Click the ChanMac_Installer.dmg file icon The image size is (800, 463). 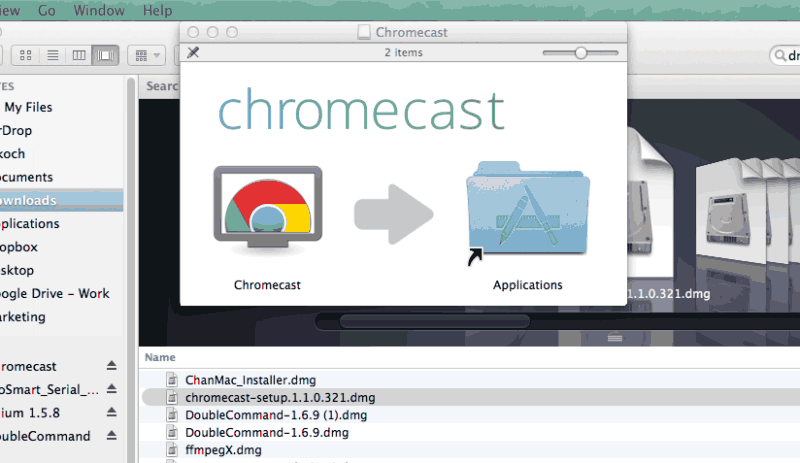pyautogui.click(x=172, y=380)
